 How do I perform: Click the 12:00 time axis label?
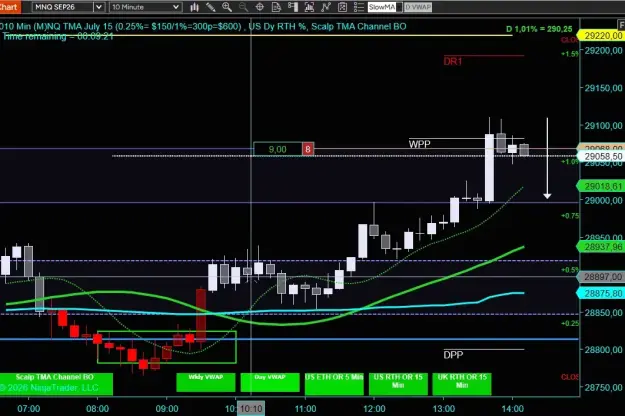point(374,409)
